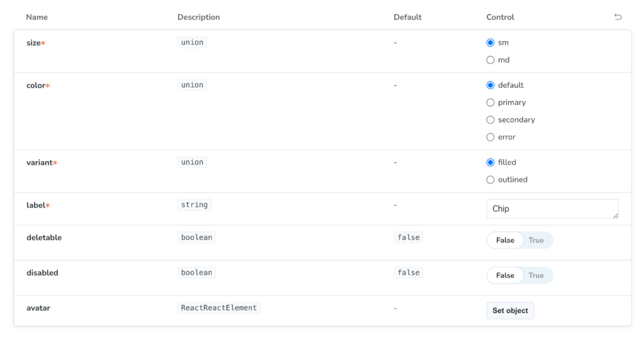Toggle the disabled boolean switch

click(x=519, y=275)
